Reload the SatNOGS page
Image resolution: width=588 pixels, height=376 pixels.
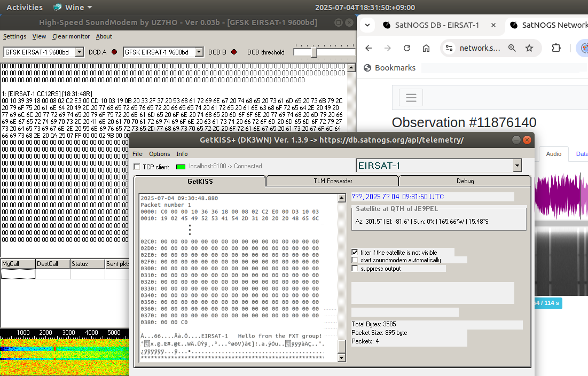pyautogui.click(x=407, y=48)
